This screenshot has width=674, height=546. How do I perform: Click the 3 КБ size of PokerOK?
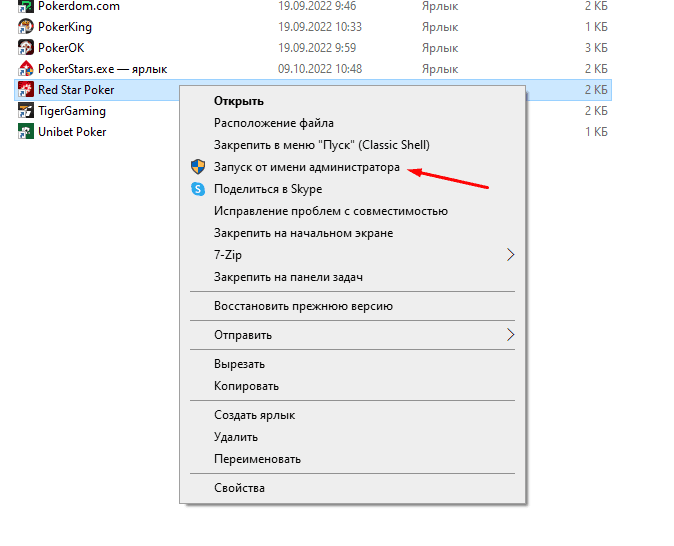pyautogui.click(x=596, y=48)
